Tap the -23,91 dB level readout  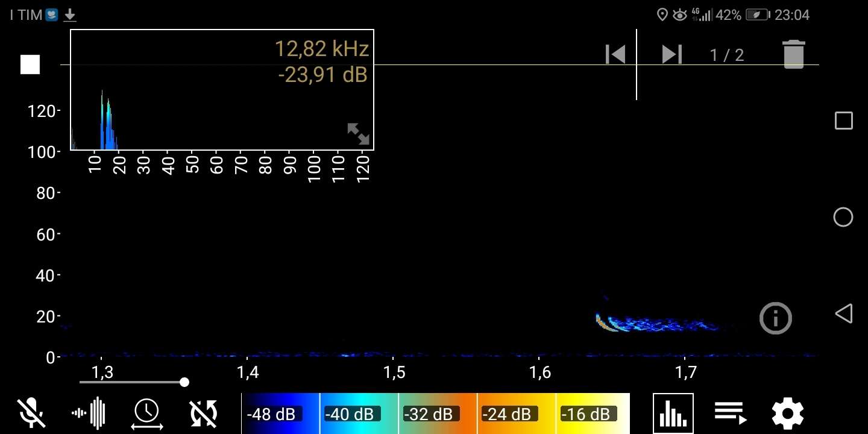pyautogui.click(x=322, y=75)
